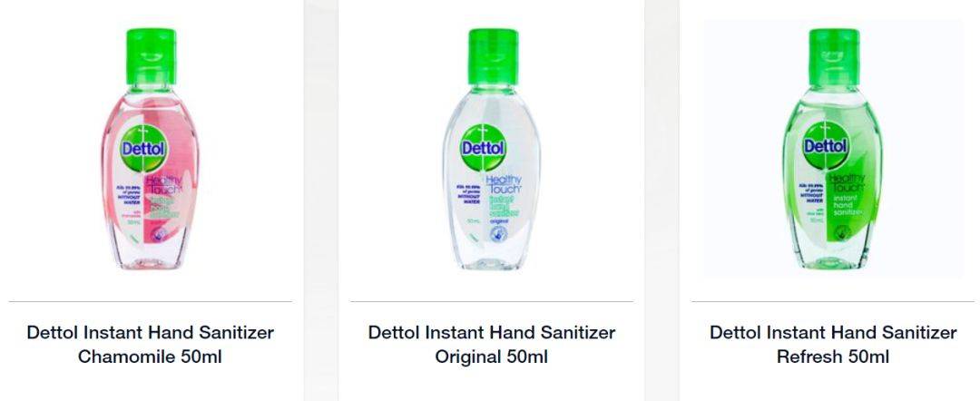Click the Dettol Instant Hand Sanitizer Refresh 50ml title
The image size is (980, 401).
tap(833, 345)
